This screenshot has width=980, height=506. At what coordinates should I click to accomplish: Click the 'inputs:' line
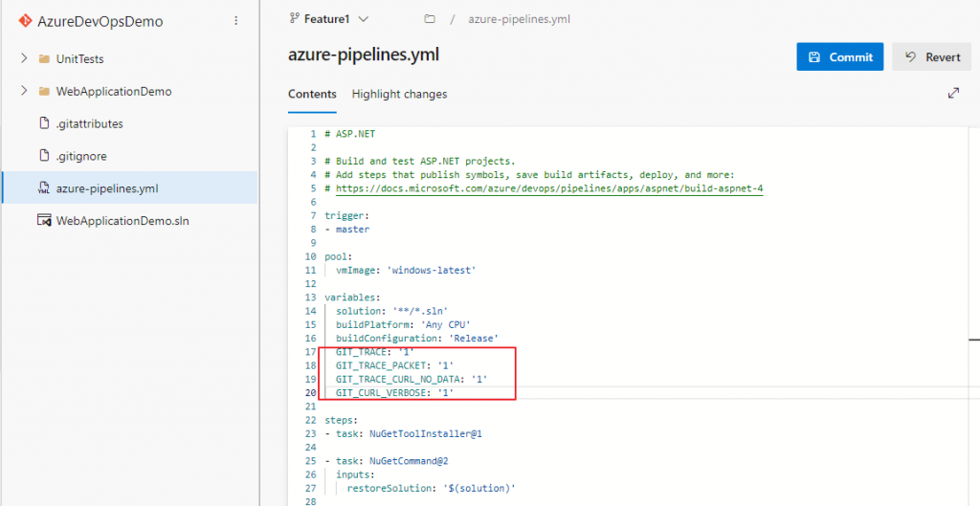pos(356,474)
